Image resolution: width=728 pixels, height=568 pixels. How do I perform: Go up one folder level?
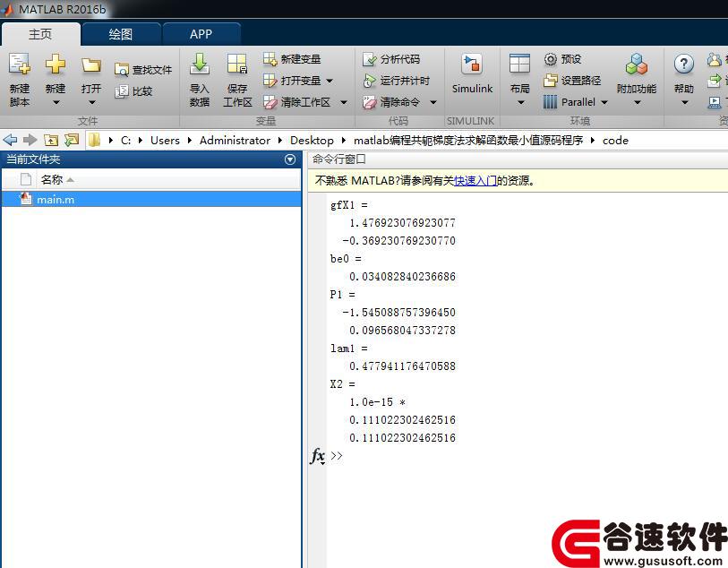51,140
